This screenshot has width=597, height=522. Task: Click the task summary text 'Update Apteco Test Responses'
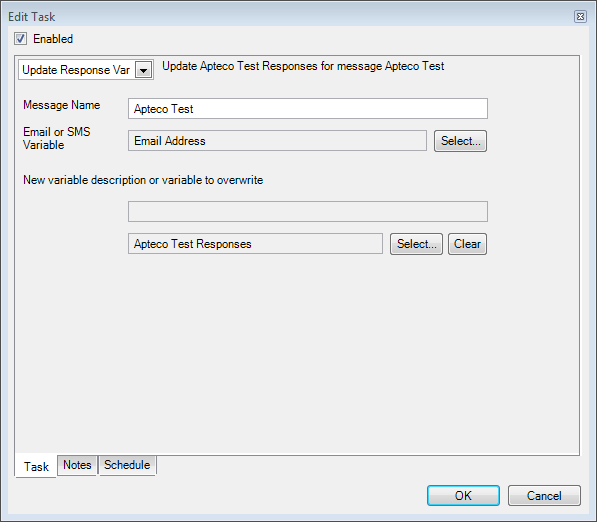[x=240, y=66]
